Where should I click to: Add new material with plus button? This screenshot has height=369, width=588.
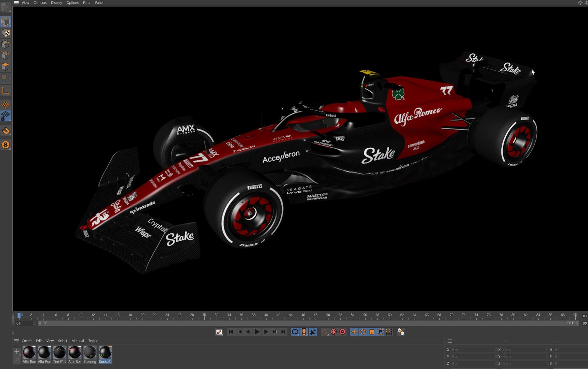pyautogui.click(x=16, y=351)
